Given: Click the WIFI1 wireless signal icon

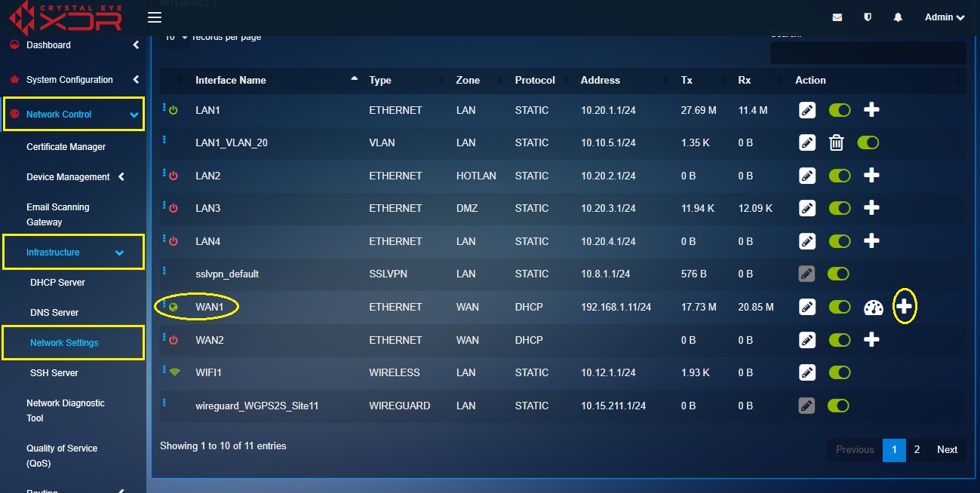Looking at the screenshot, I should tap(174, 372).
